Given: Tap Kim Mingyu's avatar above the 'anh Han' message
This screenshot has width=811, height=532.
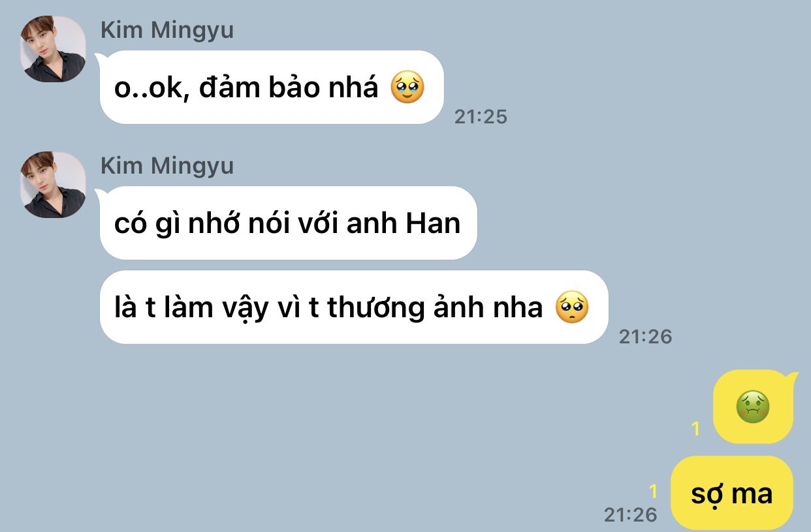Looking at the screenshot, I should [53, 185].
